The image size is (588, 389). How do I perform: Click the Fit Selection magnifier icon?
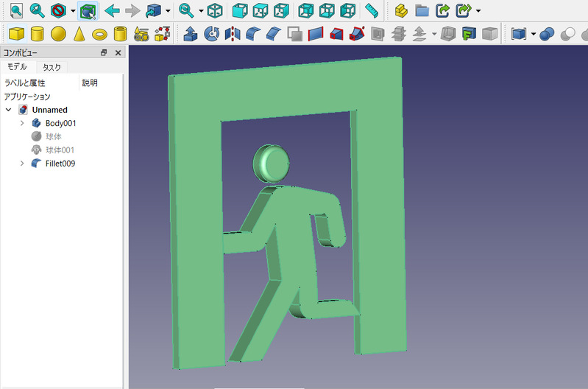(x=37, y=10)
